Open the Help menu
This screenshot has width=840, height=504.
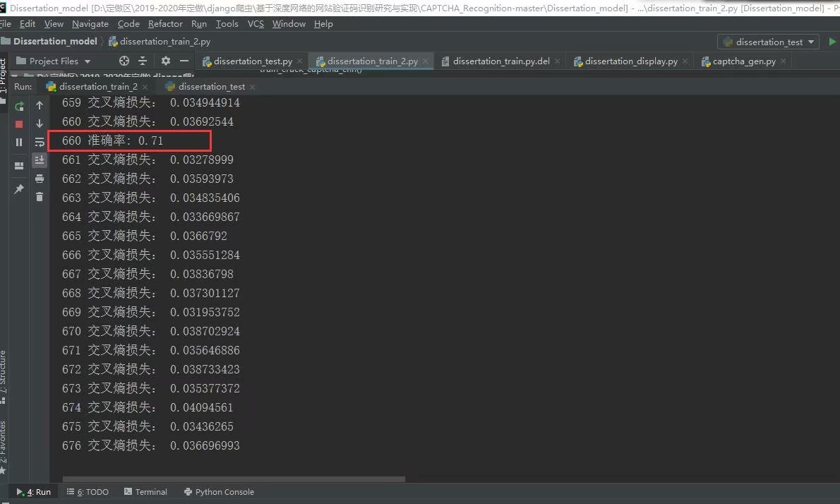[x=323, y=24]
